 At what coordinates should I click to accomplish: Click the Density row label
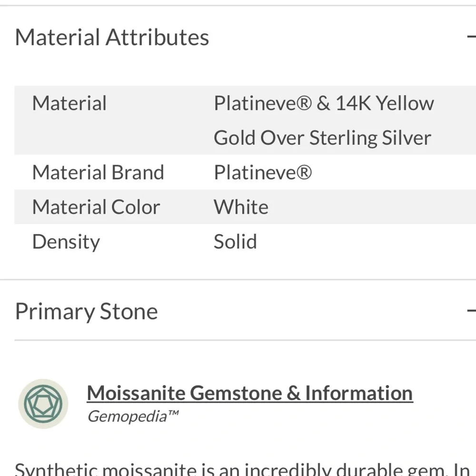coord(66,242)
